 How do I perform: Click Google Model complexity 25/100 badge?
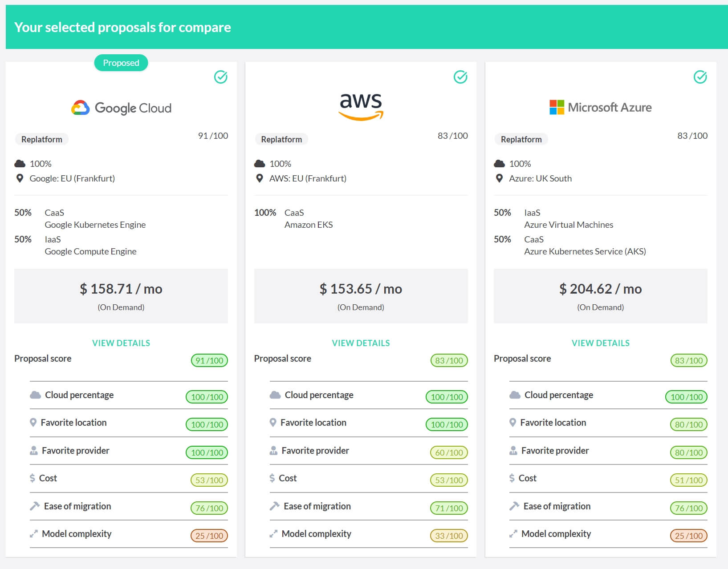click(x=209, y=536)
